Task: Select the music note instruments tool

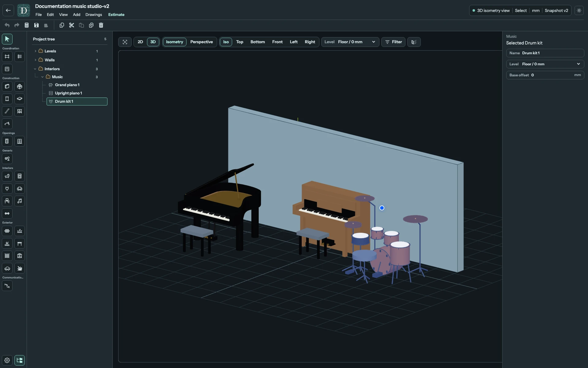Action: (20, 201)
